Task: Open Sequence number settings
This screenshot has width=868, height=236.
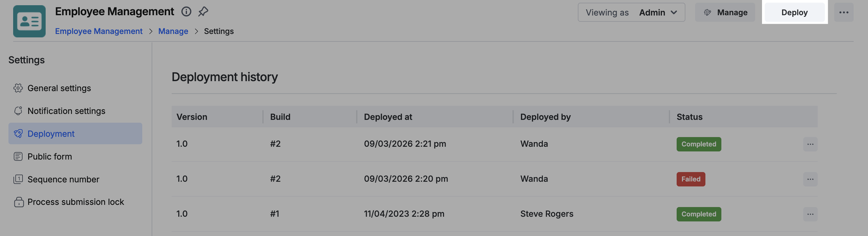Action: (63, 180)
